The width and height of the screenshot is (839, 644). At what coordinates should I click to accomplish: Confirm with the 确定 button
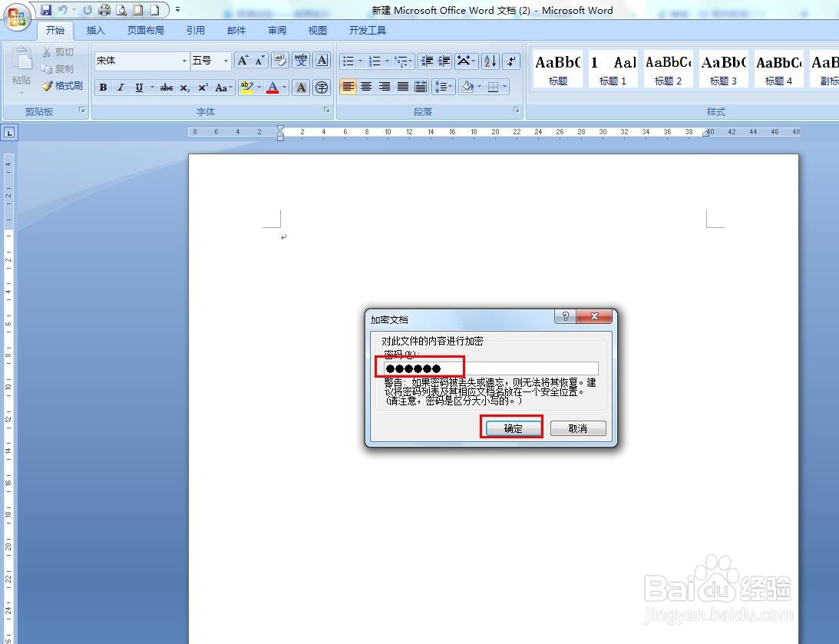[x=513, y=428]
